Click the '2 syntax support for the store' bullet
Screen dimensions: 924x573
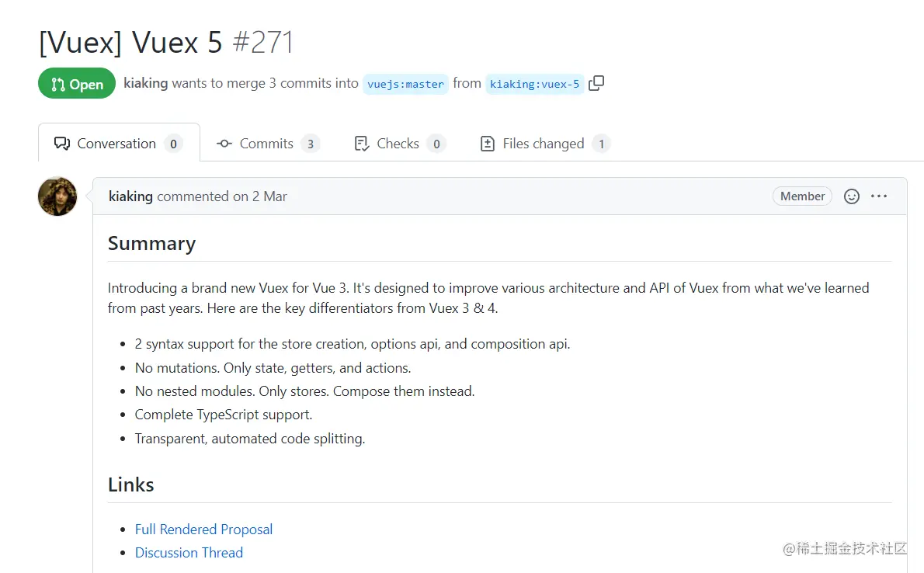[x=353, y=344]
